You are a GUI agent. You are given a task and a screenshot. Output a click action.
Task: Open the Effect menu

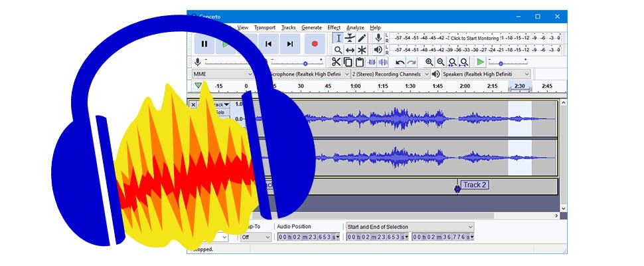pos(334,27)
